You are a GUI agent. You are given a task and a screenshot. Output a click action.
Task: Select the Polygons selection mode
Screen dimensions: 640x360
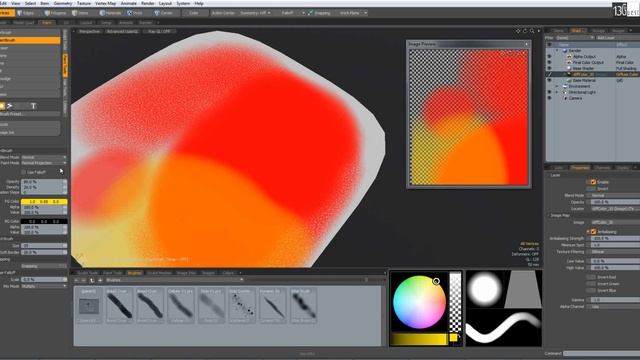pos(55,13)
